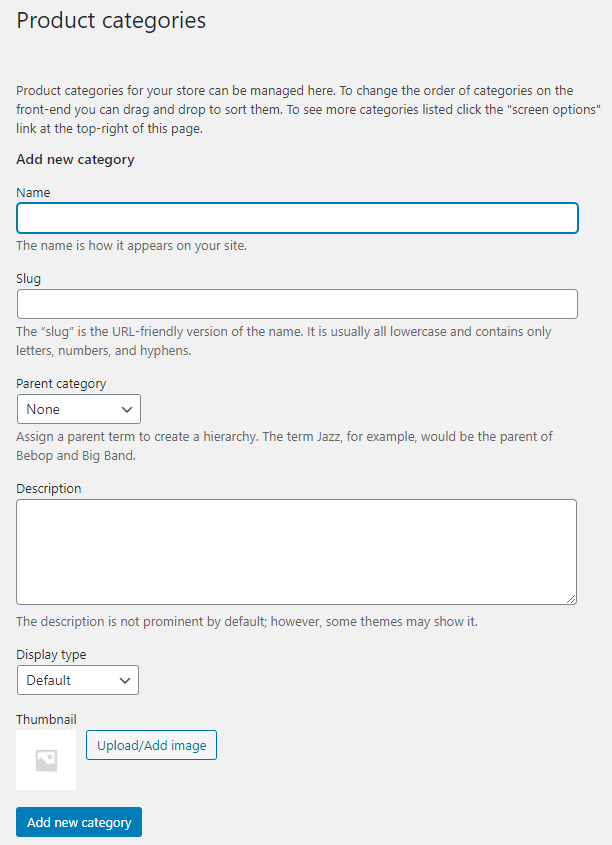The height and width of the screenshot is (845, 612).
Task: Click the Product categories page heading
Action: click(111, 21)
